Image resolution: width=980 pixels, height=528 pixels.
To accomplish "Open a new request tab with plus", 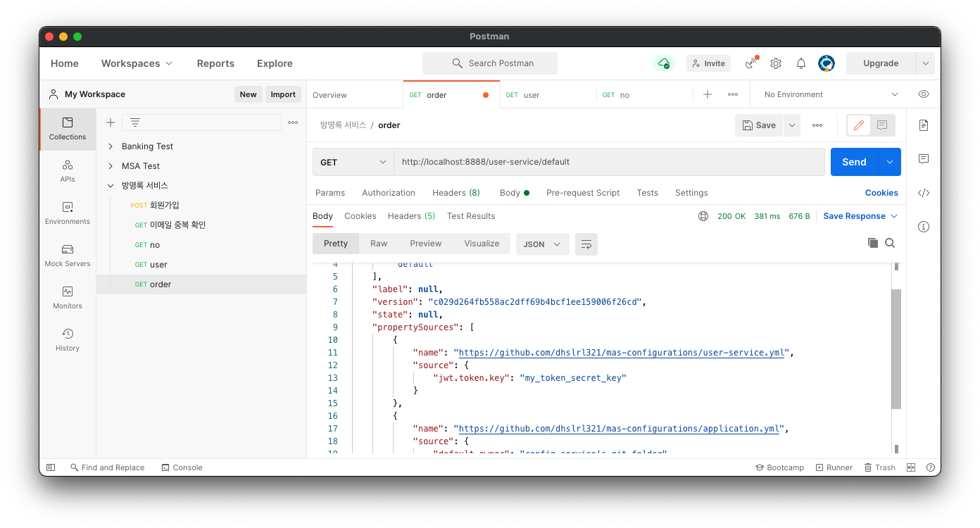I will click(708, 94).
